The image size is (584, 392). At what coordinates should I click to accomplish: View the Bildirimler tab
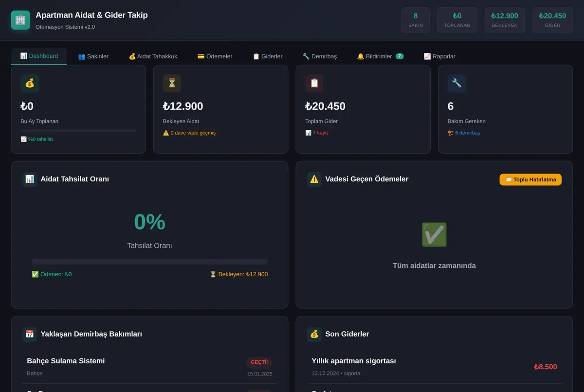[381, 56]
